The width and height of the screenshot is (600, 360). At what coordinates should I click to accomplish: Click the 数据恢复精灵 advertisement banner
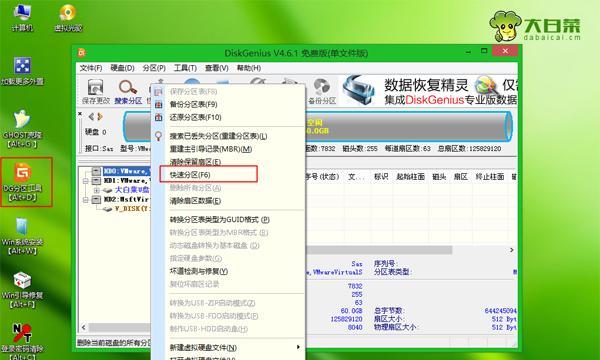[429, 91]
